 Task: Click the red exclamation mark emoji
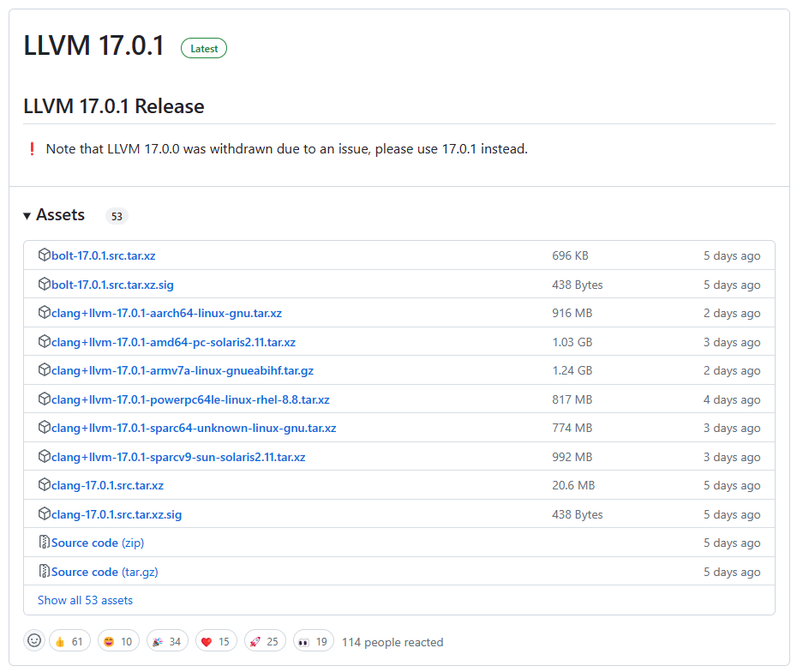32,149
